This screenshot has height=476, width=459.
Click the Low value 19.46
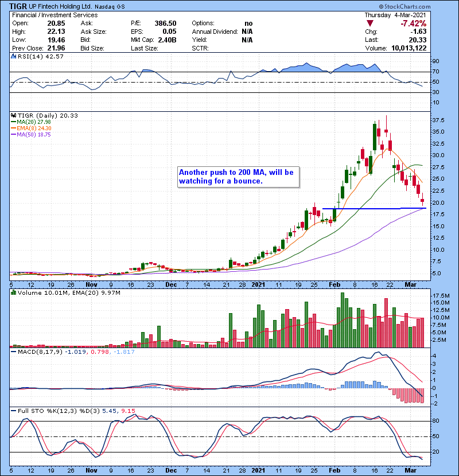pos(56,40)
